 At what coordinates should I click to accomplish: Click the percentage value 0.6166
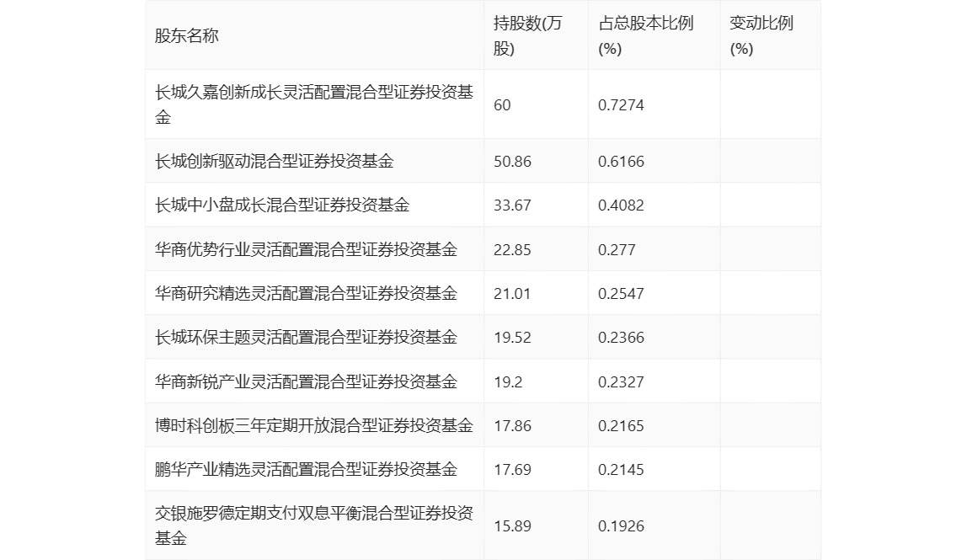tap(621, 162)
